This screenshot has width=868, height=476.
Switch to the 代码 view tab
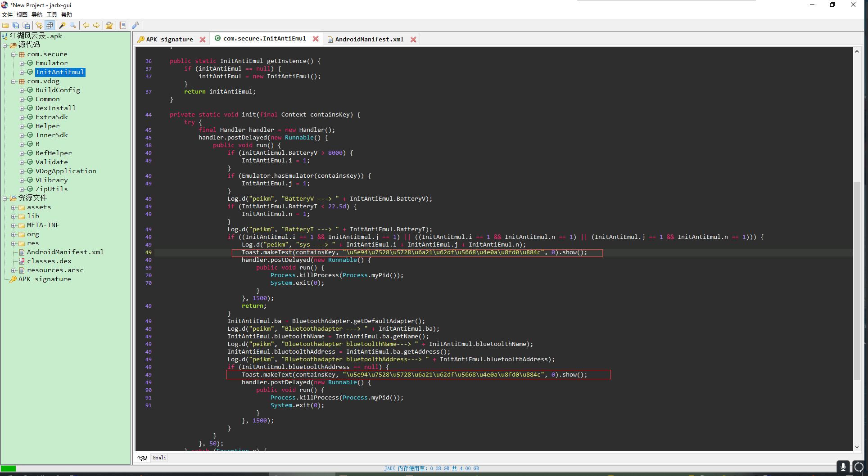[142, 458]
